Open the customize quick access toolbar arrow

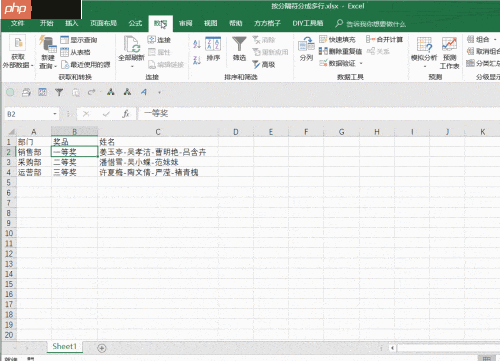click(x=159, y=92)
